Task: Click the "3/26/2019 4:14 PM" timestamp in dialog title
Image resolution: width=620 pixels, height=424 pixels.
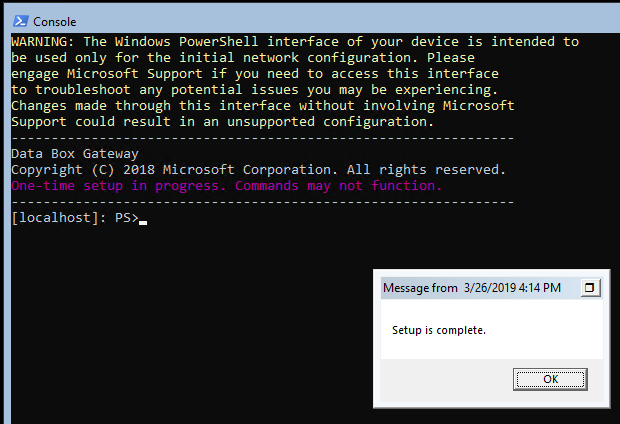Action: tap(512, 288)
